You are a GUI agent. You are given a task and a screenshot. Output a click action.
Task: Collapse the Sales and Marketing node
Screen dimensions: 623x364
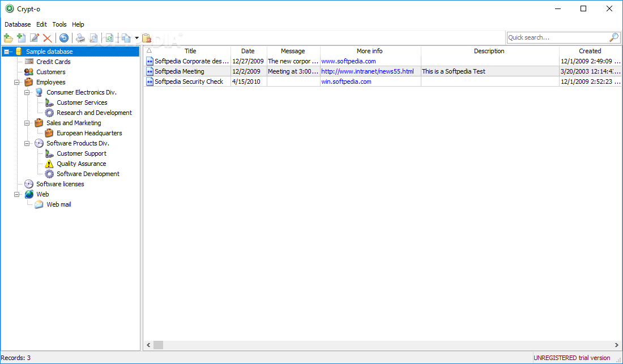27,123
